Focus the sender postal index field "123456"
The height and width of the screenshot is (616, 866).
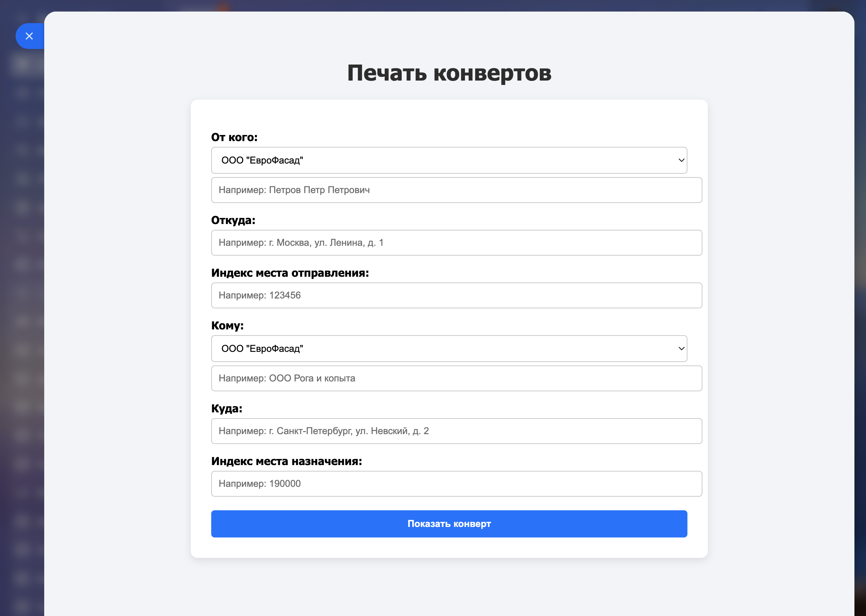(x=456, y=295)
